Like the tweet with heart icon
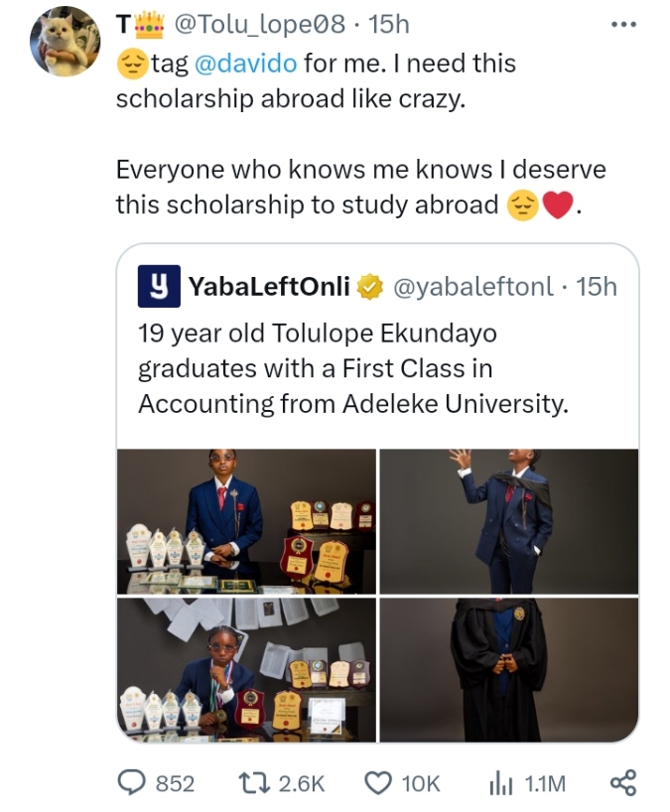Screen dimensions: 670x812 click(377, 783)
